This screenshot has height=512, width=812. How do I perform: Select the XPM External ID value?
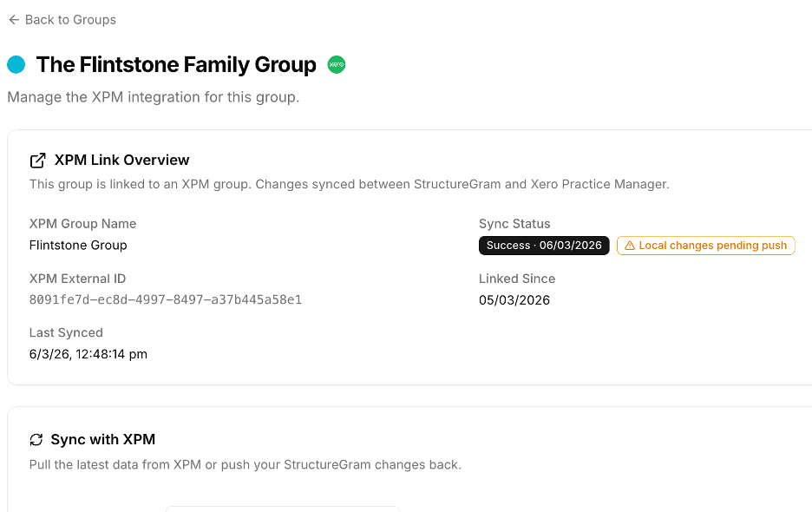(165, 299)
